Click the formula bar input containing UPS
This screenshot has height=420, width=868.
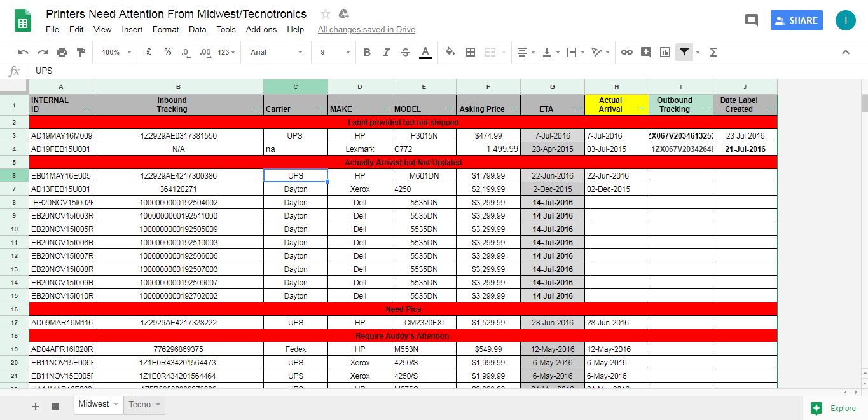382,71
